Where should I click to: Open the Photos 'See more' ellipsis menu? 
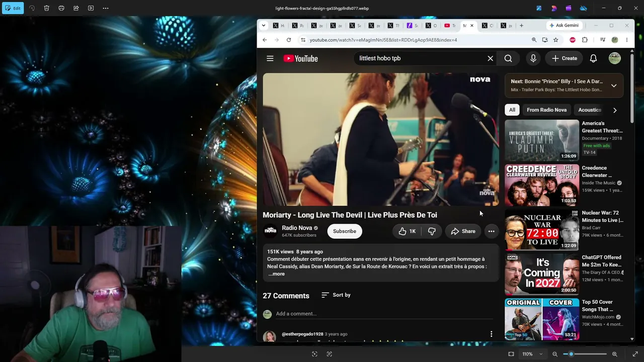[106, 8]
